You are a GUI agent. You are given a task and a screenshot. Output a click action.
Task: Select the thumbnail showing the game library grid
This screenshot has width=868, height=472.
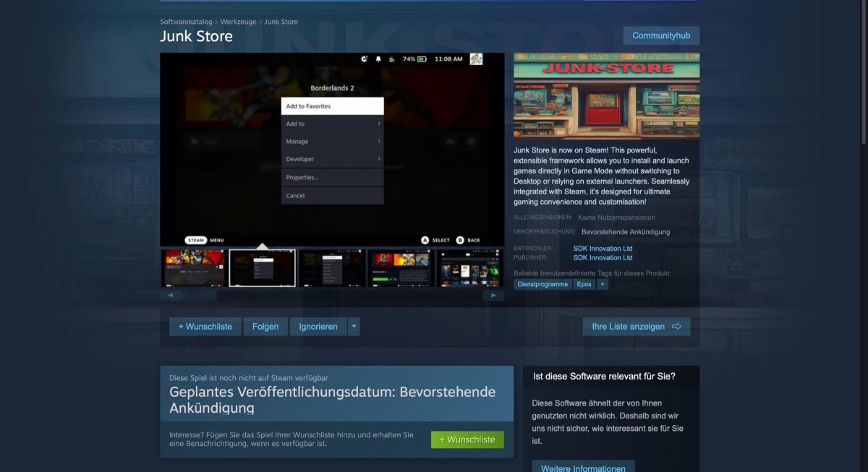click(469, 268)
